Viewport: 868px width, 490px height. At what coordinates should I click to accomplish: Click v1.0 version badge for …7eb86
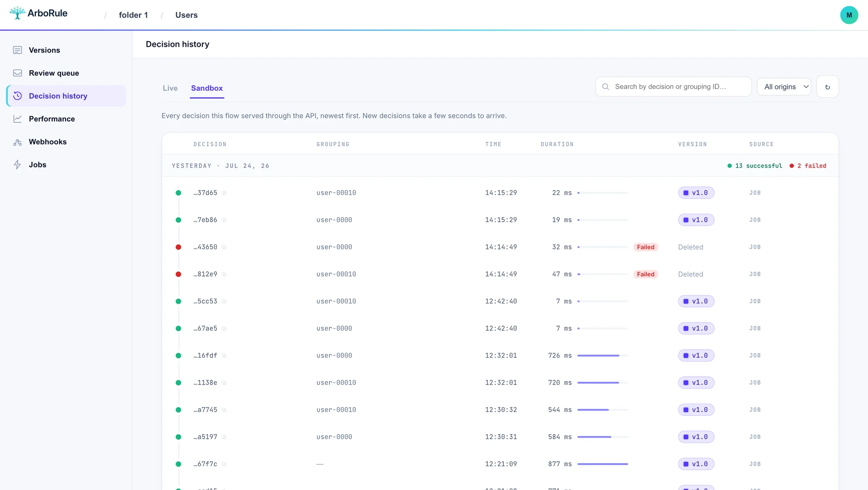pos(696,220)
